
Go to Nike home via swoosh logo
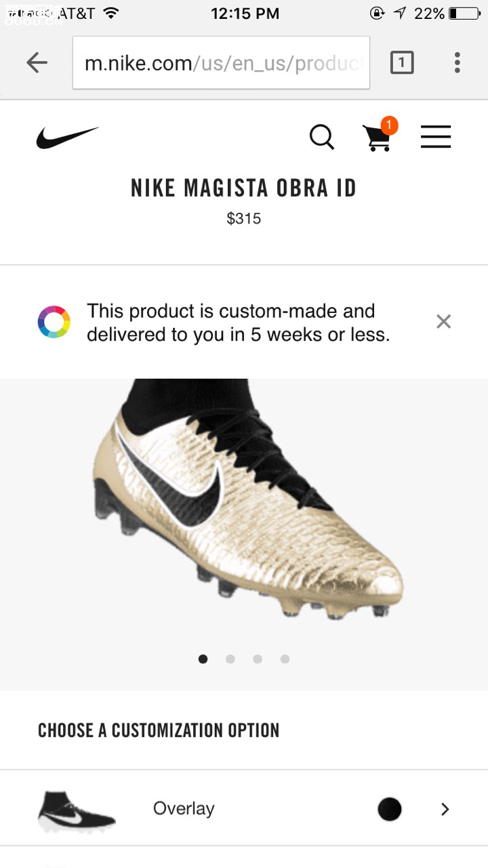[67, 138]
